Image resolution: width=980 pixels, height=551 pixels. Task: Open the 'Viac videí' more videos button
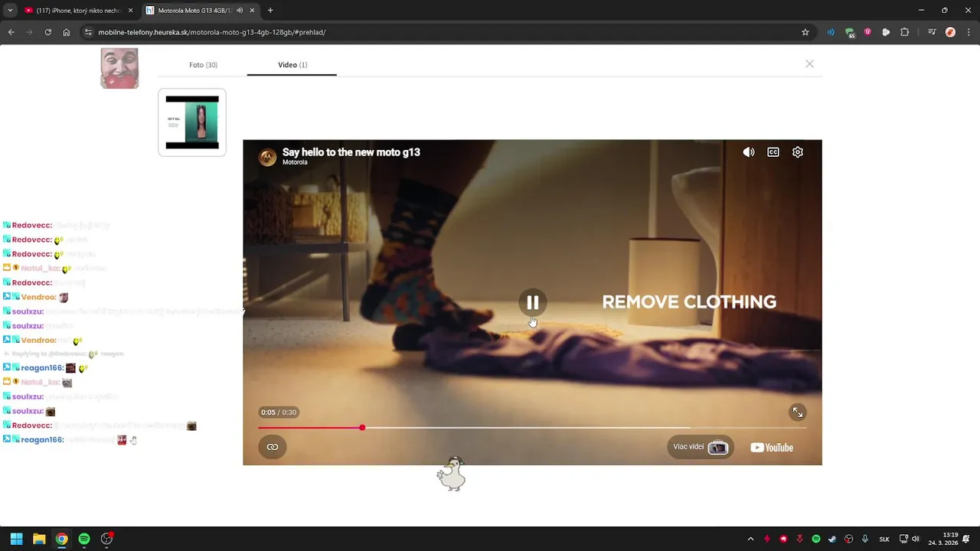click(x=700, y=447)
